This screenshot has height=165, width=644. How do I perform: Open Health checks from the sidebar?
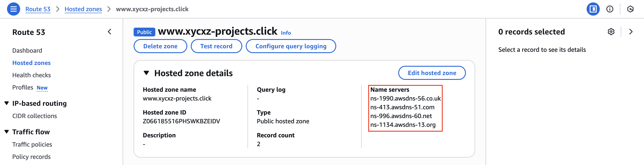32,75
